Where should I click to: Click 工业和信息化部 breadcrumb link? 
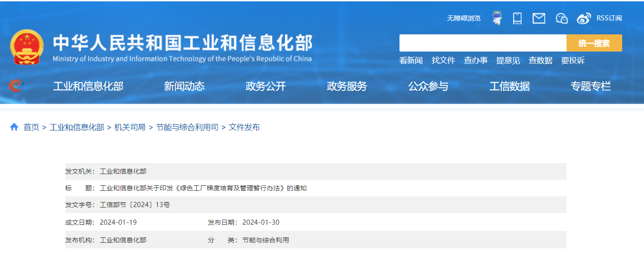pyautogui.click(x=77, y=127)
